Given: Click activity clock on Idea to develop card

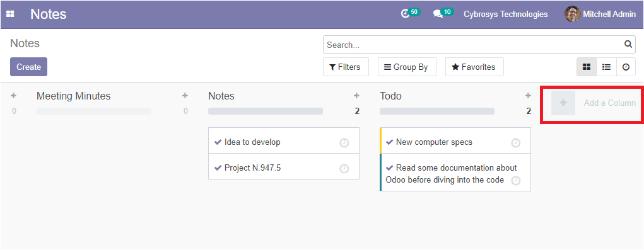Looking at the screenshot, I should pyautogui.click(x=344, y=142).
